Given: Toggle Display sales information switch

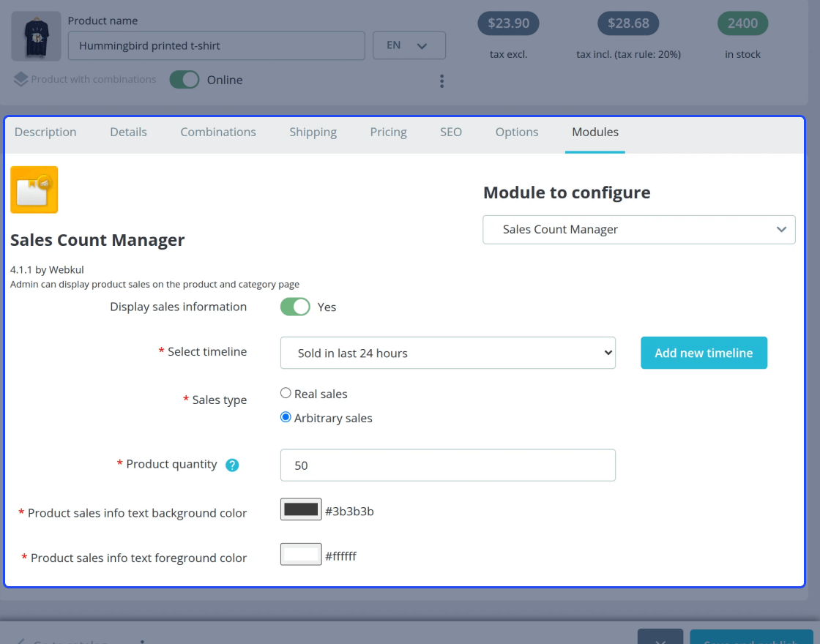Looking at the screenshot, I should pyautogui.click(x=296, y=307).
